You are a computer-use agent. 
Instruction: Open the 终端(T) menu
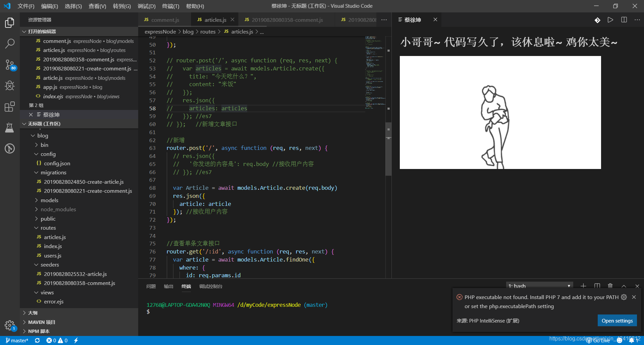pyautogui.click(x=171, y=6)
